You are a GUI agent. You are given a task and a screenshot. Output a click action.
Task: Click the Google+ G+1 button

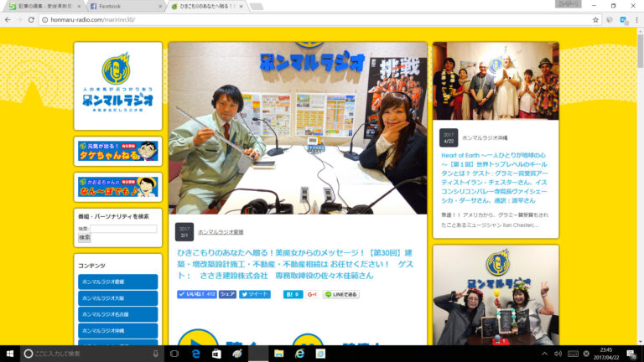click(312, 294)
